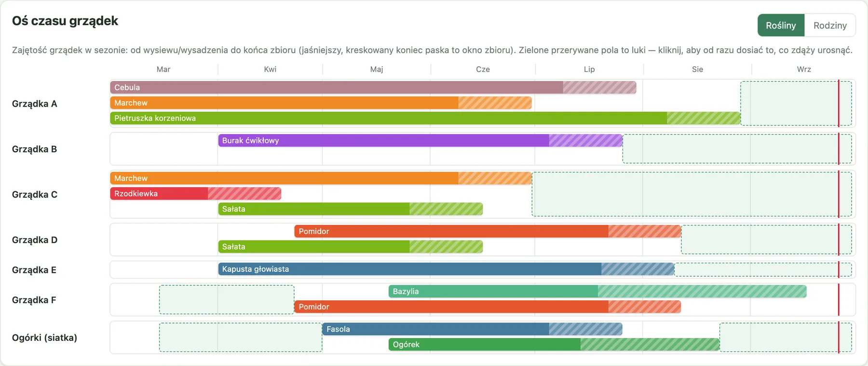This screenshot has width=868, height=366.
Task: Open the Sałata bar in Grządka D
Action: (351, 247)
